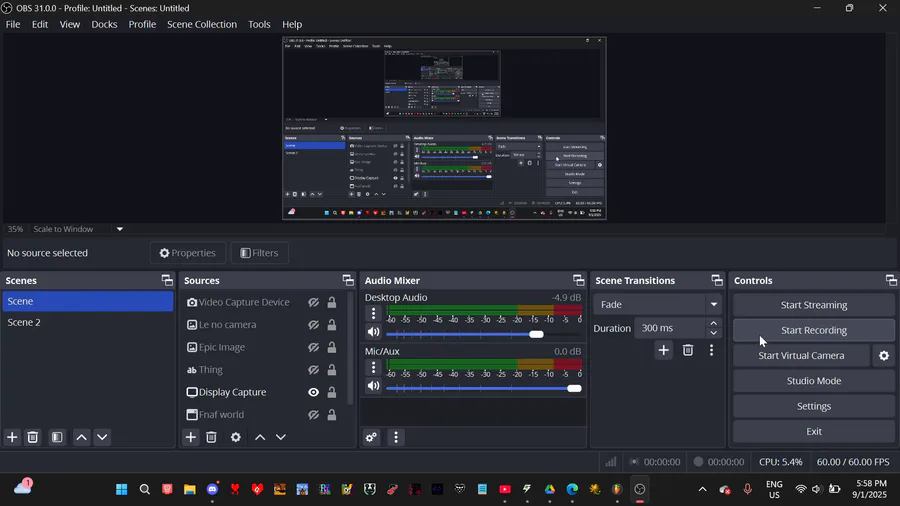The height and width of the screenshot is (506, 900).
Task: Show the Le no camera source
Action: point(313,325)
